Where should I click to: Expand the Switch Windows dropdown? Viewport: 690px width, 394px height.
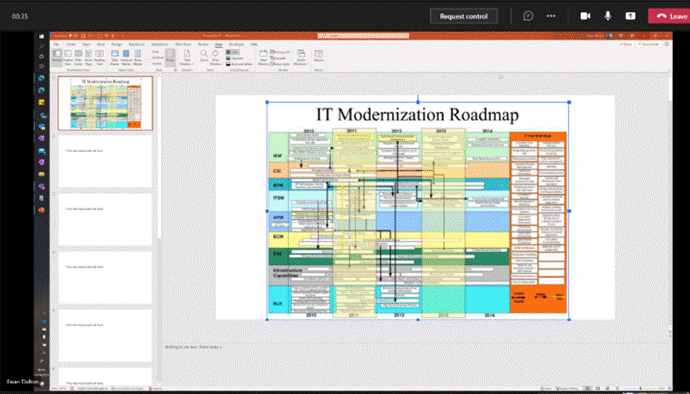point(301,58)
